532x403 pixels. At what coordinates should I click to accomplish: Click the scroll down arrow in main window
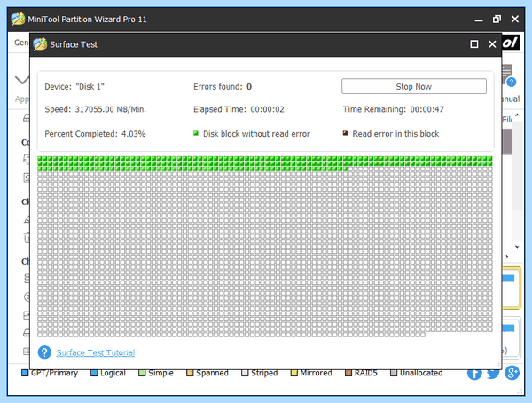(x=517, y=247)
